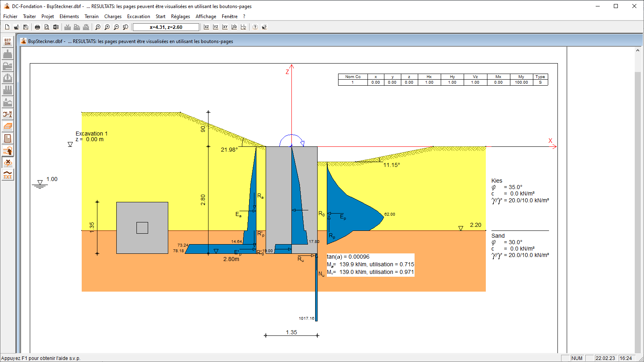The width and height of the screenshot is (644, 362).
Task: Open print preview
Action: (x=47, y=27)
